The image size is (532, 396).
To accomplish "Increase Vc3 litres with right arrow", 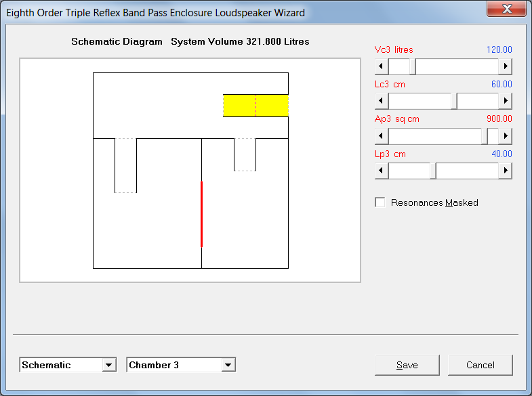I will point(506,66).
